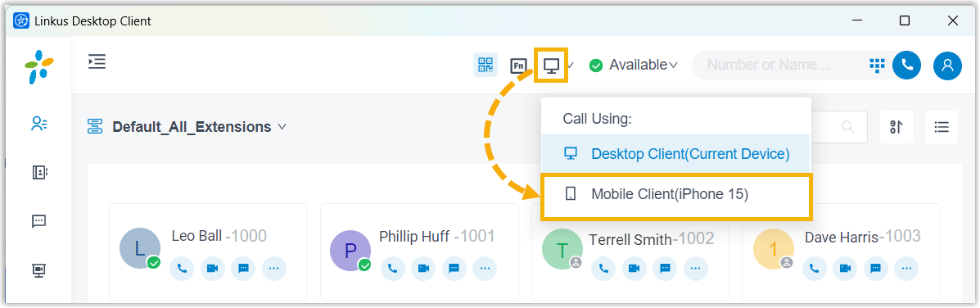
Task: Click the Phillip Huff -1001 name text
Action: pyautogui.click(x=437, y=236)
